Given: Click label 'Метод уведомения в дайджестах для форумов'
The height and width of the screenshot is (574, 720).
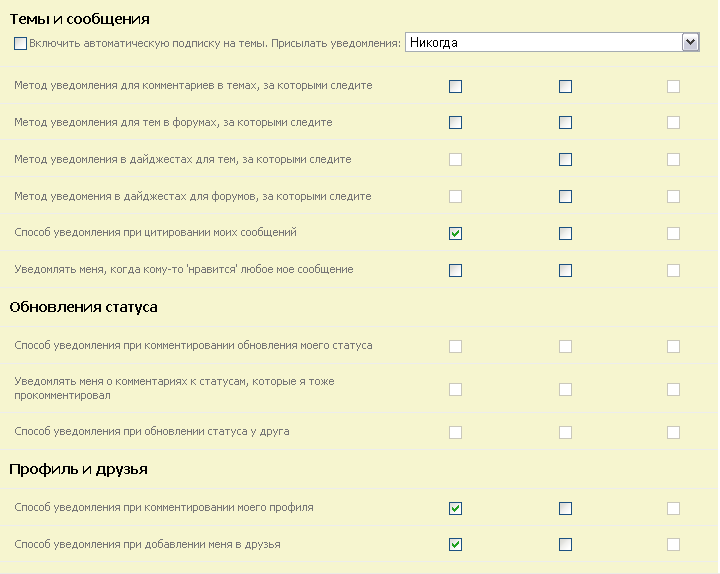Looking at the screenshot, I should coord(192,197).
